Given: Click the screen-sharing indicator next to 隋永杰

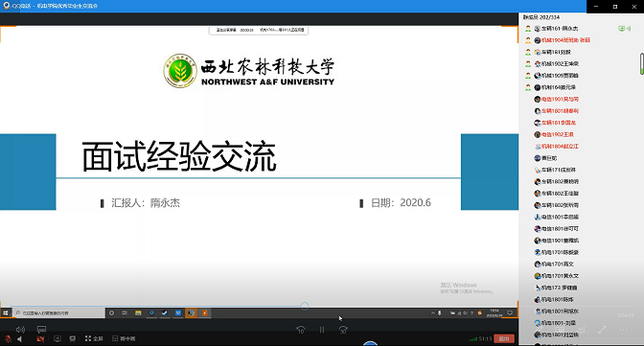Looking at the screenshot, I should (x=621, y=29).
